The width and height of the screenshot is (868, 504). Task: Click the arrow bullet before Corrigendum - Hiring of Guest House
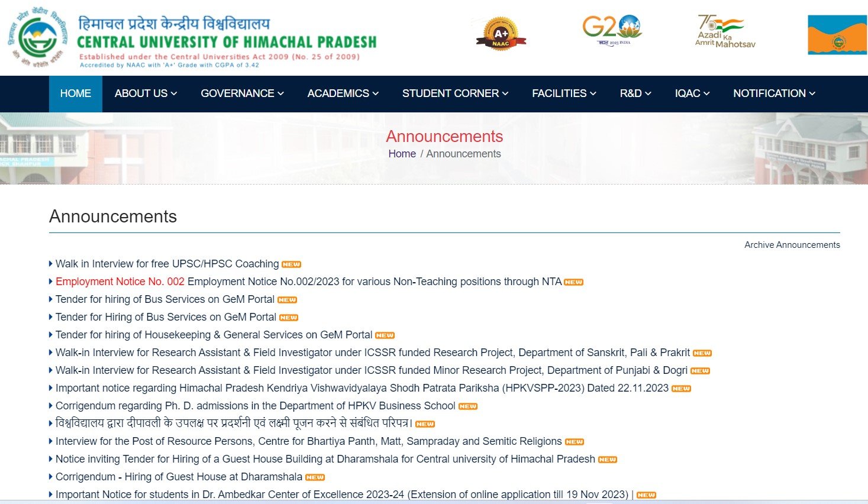[x=50, y=477]
